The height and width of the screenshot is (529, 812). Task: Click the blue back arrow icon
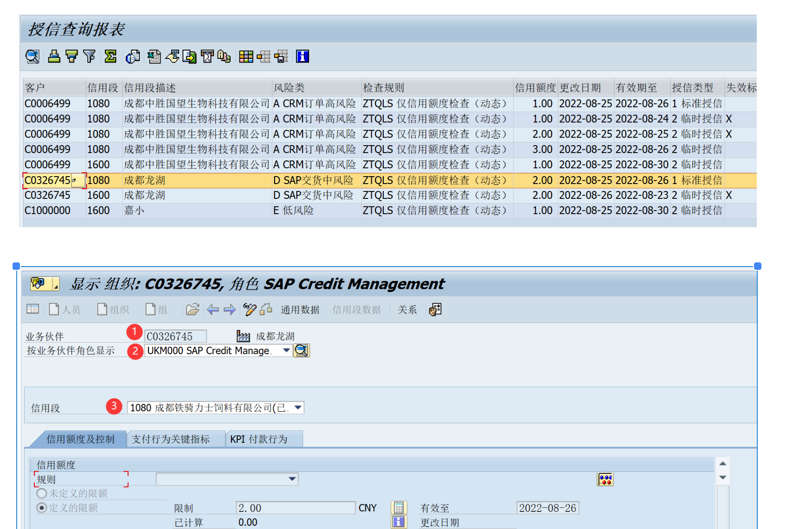coord(213,309)
